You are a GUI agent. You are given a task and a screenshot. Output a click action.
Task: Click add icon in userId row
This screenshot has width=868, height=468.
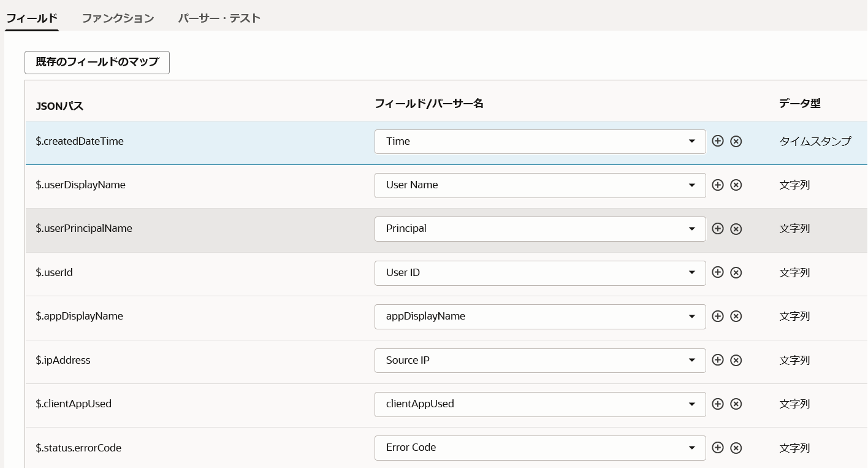718,272
